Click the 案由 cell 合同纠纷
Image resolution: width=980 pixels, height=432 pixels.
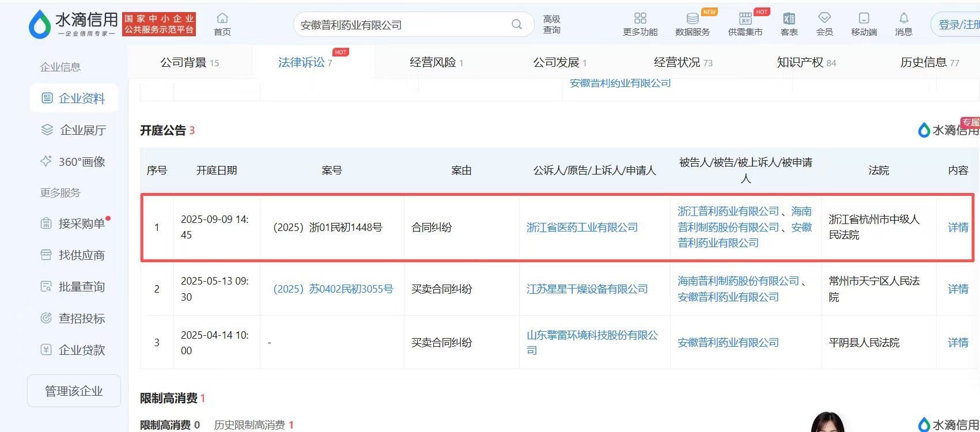click(432, 228)
